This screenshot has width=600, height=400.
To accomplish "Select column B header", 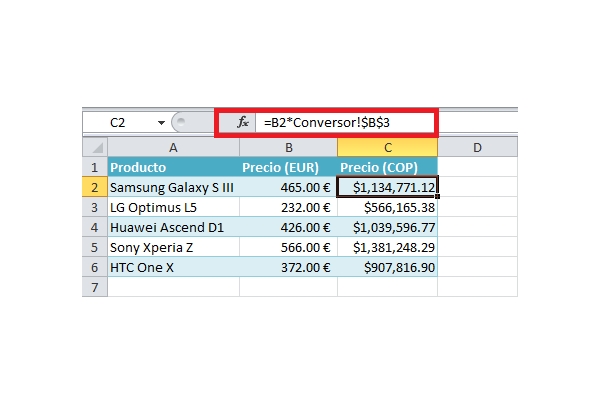I will click(x=289, y=147).
